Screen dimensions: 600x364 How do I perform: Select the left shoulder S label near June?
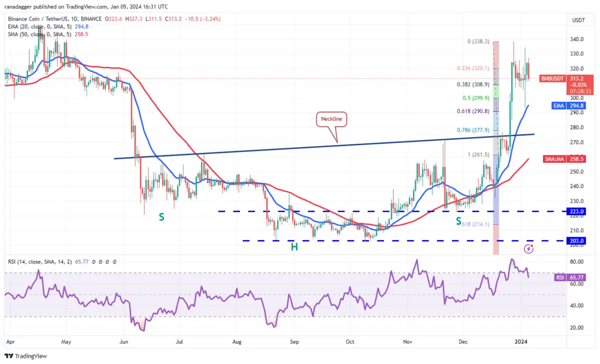point(161,217)
